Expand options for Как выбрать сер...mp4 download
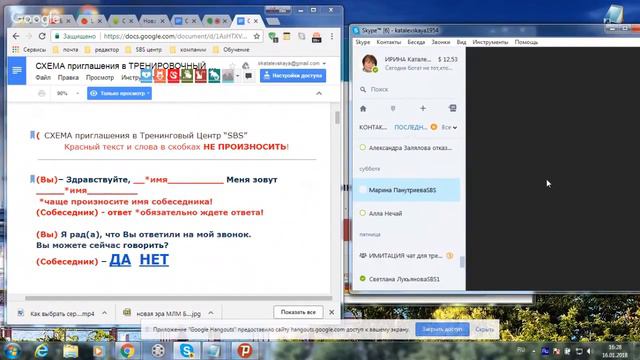The height and width of the screenshot is (360, 640). 104,313
